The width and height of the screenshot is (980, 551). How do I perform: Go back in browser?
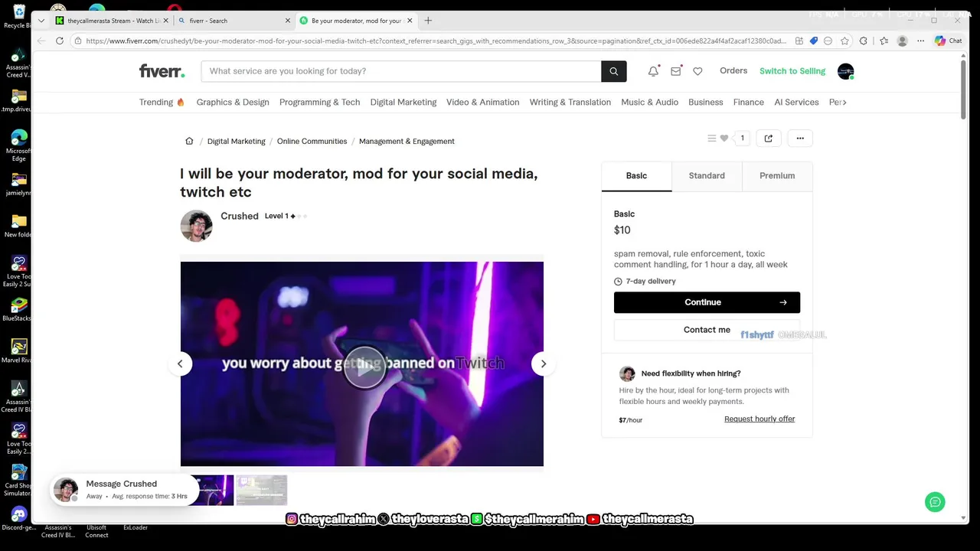[x=41, y=41]
